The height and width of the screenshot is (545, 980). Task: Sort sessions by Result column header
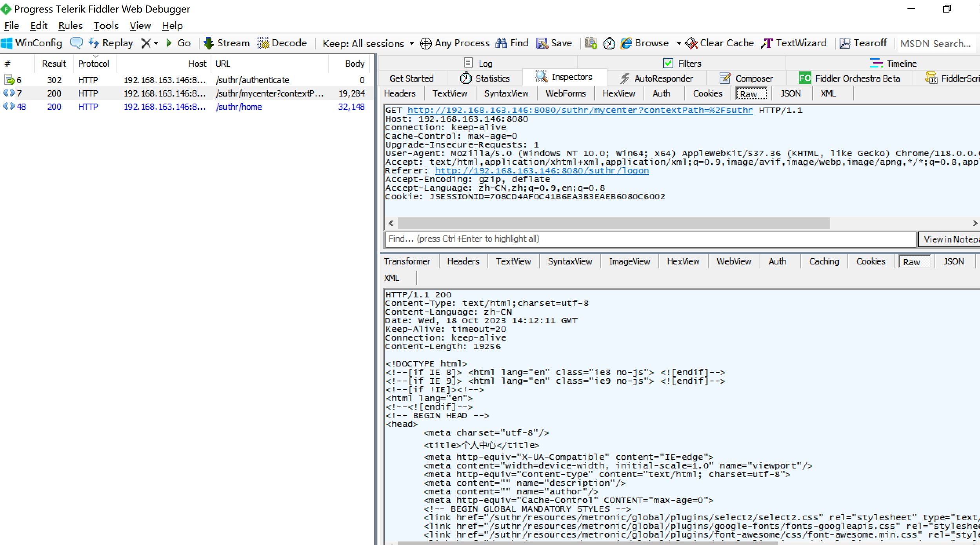54,64
